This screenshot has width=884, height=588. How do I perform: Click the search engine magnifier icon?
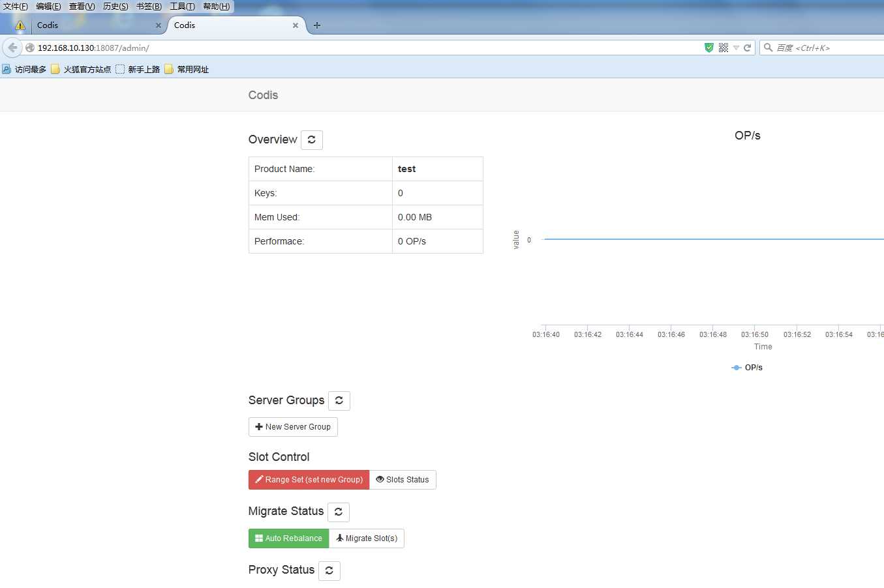coord(769,48)
